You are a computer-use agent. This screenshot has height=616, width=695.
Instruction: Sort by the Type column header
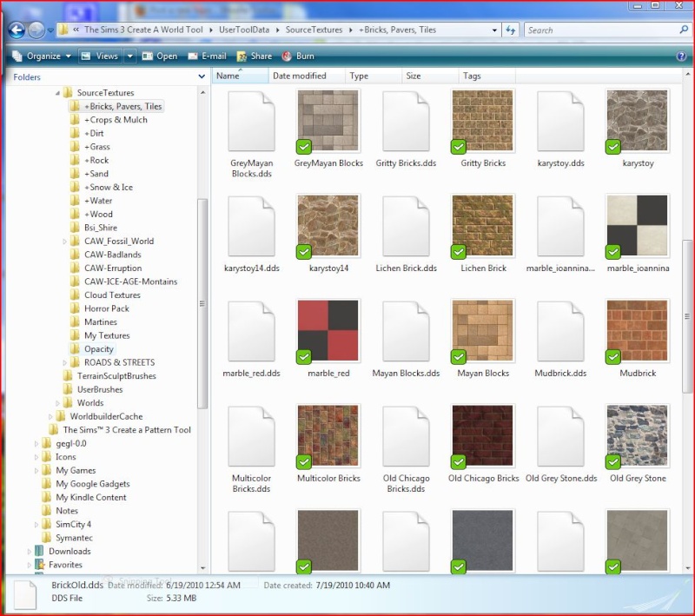374,76
